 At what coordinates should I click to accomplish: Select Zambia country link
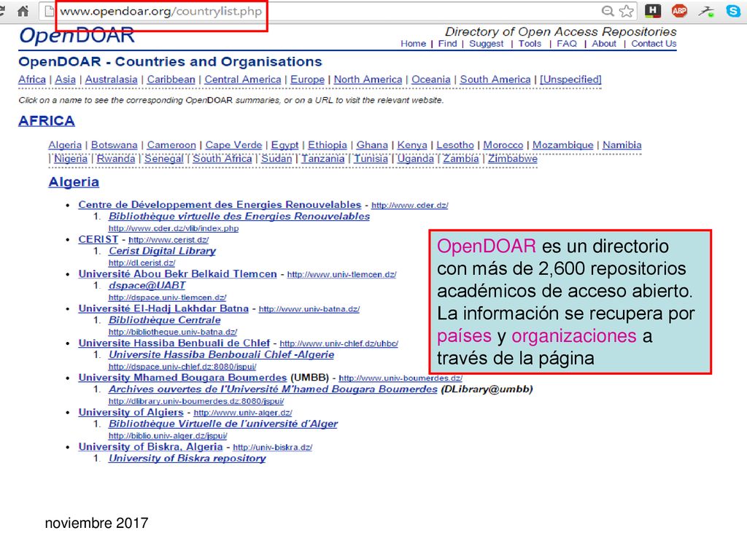[x=461, y=158]
